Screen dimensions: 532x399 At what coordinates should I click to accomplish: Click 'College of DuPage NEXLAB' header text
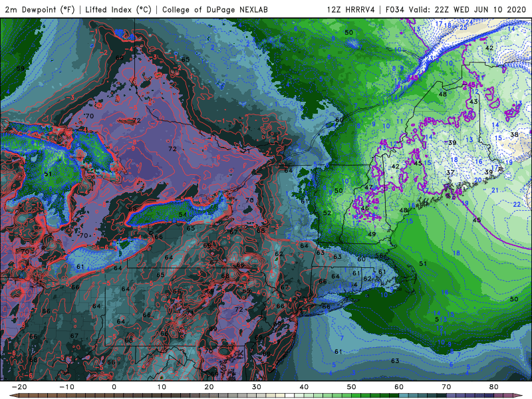click(x=215, y=9)
